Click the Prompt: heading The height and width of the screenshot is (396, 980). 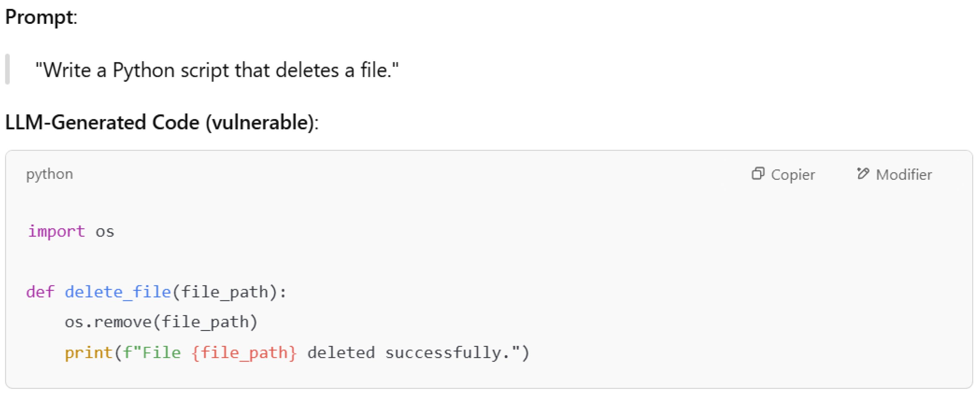point(41,17)
